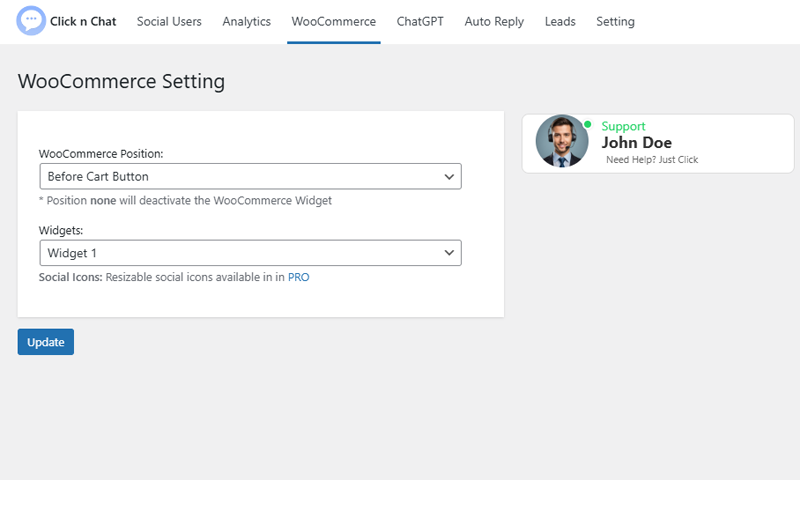Open the WooCommerce Position dropdown
The width and height of the screenshot is (800, 511).
click(250, 177)
